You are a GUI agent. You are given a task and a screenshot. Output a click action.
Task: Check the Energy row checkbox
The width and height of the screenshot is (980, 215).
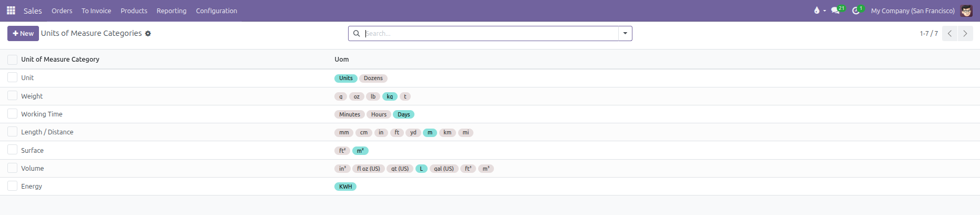[x=13, y=186]
